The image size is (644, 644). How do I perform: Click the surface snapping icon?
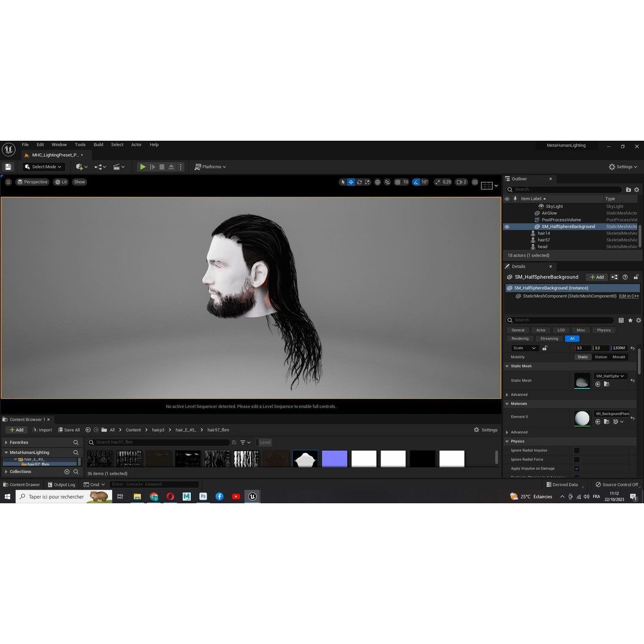pyautogui.click(x=388, y=182)
